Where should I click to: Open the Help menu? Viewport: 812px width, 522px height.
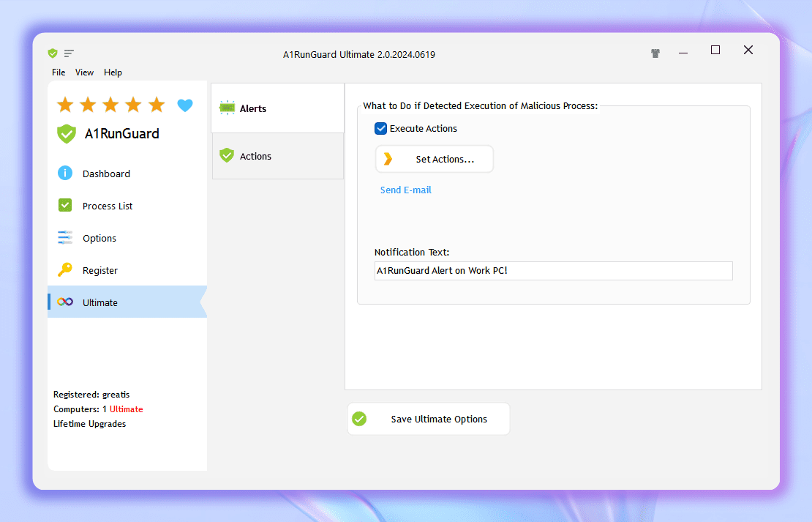pos(113,72)
